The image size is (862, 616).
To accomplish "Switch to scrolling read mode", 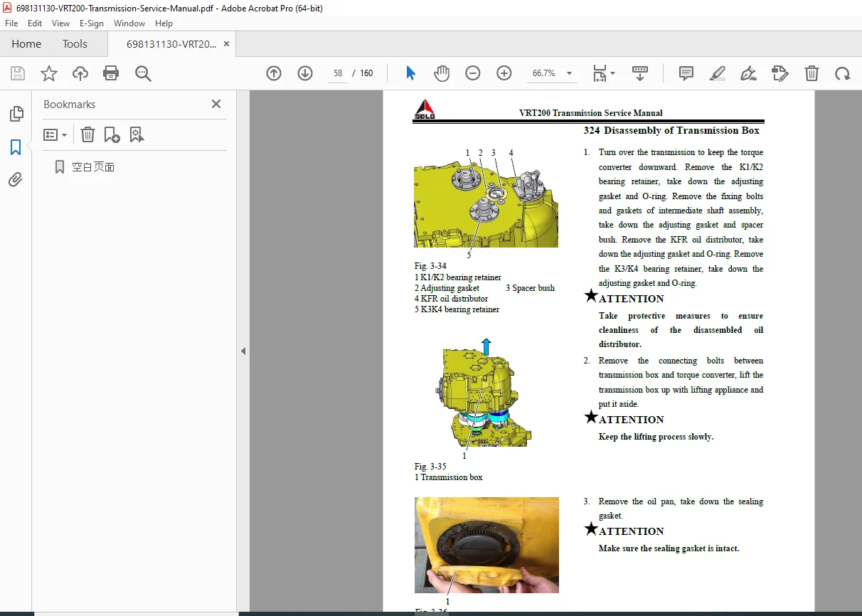I will pyautogui.click(x=640, y=73).
